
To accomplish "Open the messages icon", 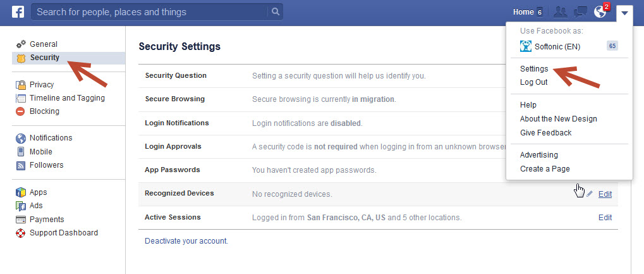I will pos(580,12).
